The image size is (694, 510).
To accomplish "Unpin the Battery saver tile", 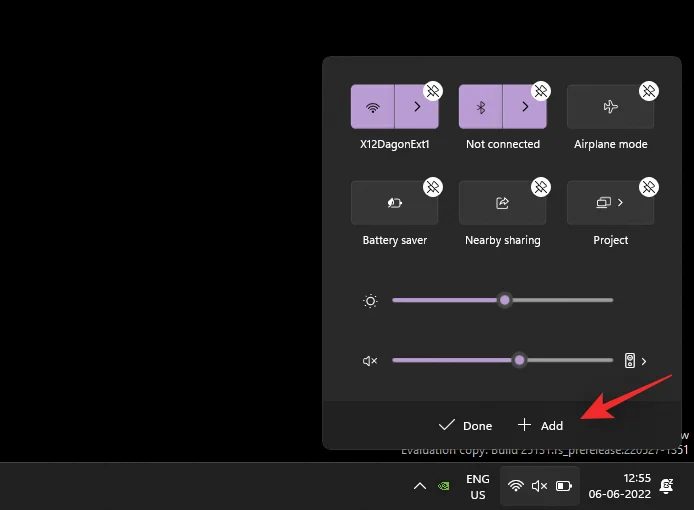I will tap(433, 187).
